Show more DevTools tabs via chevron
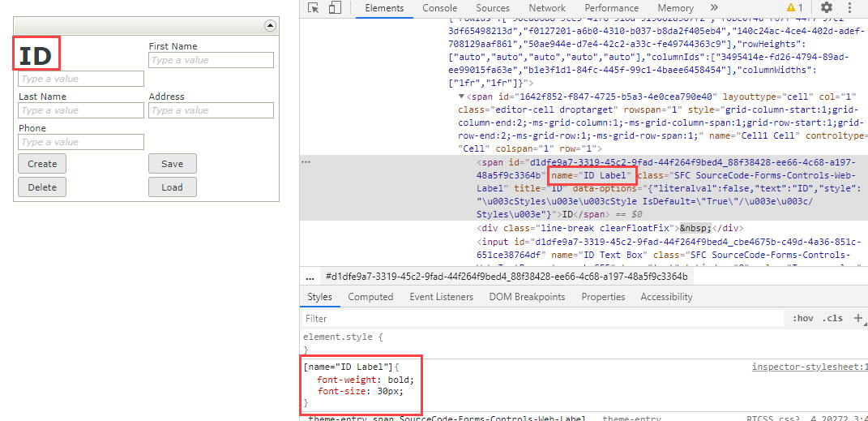Viewport: 868px width, 421px height. pyautogui.click(x=714, y=8)
